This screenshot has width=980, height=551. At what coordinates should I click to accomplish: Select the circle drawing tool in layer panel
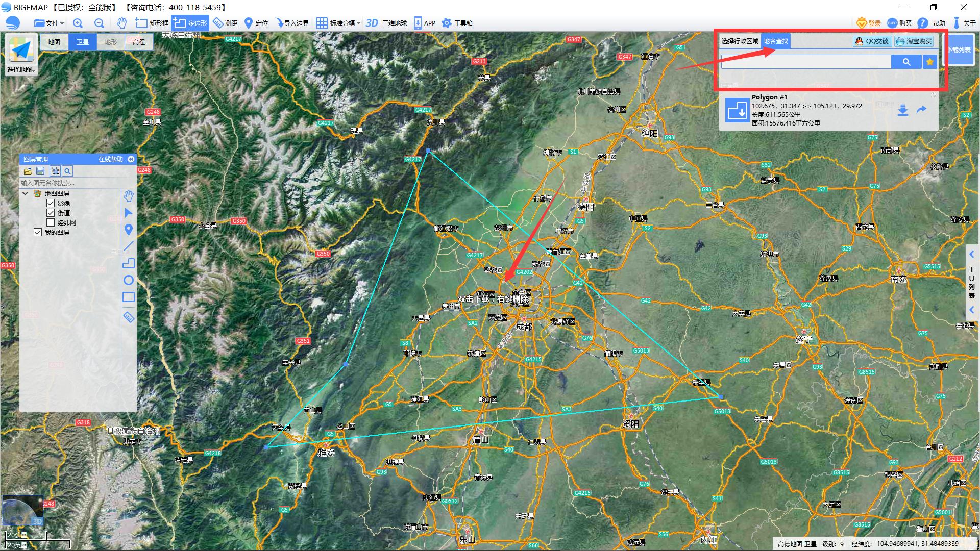click(x=129, y=280)
